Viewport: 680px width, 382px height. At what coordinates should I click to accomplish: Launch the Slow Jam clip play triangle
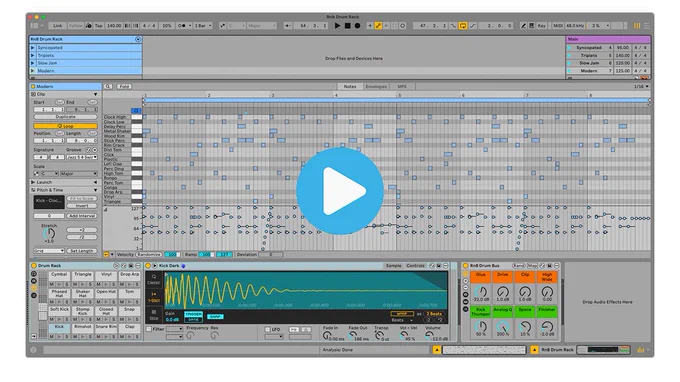(33, 63)
